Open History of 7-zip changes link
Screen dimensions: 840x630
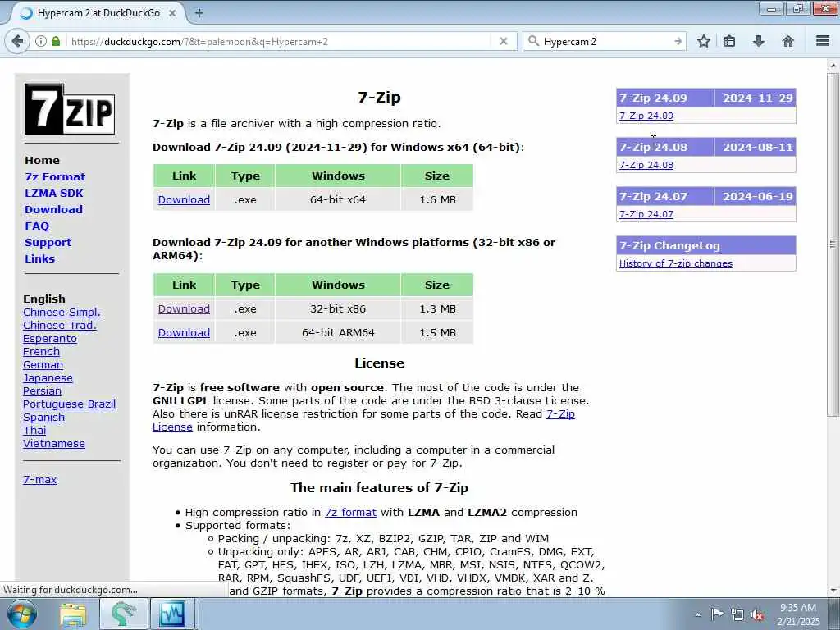coord(676,263)
